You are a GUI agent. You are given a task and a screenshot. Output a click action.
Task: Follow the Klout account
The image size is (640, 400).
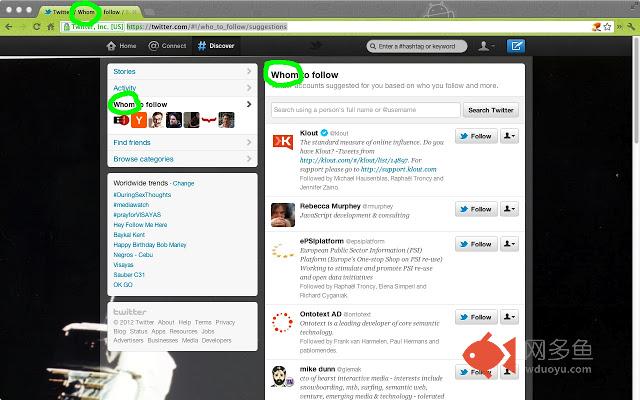tap(476, 136)
